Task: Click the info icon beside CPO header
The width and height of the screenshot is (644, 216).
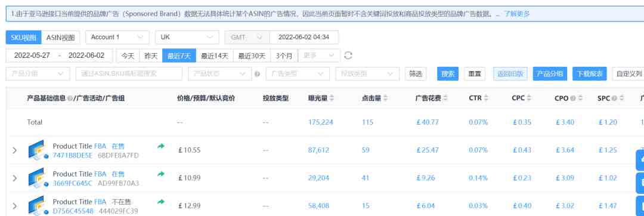Action: pos(574,98)
